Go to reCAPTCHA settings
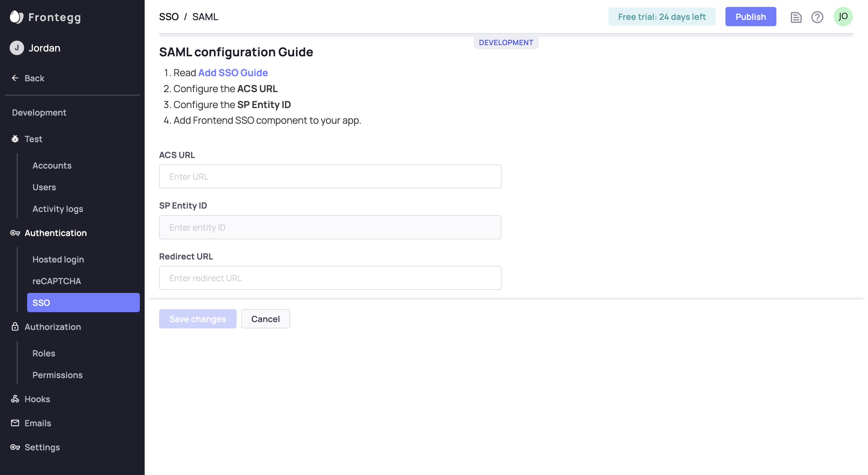 click(x=57, y=281)
